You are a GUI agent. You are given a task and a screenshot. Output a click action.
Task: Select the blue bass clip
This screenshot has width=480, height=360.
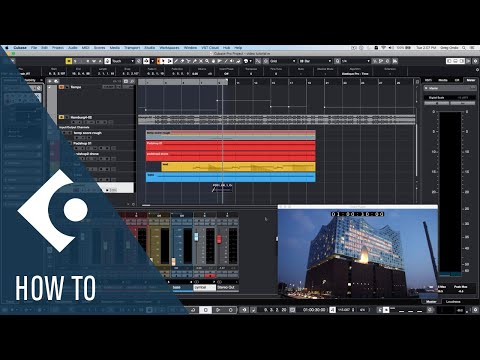[231, 177]
